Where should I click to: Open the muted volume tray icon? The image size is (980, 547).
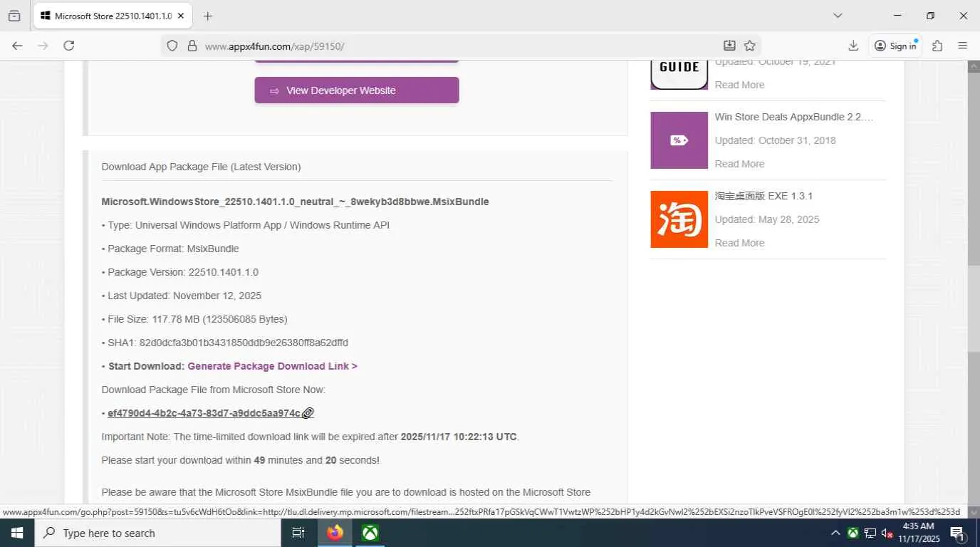[x=887, y=533]
